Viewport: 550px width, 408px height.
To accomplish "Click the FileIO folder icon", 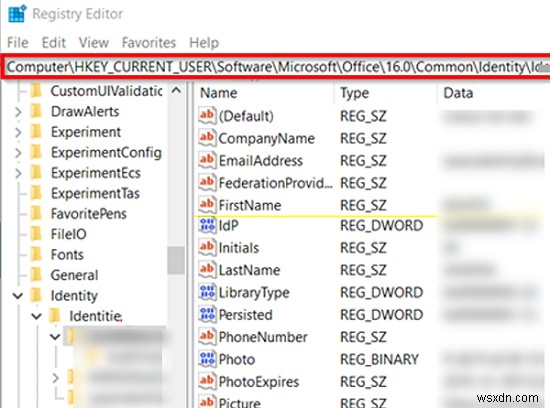I will [36, 234].
